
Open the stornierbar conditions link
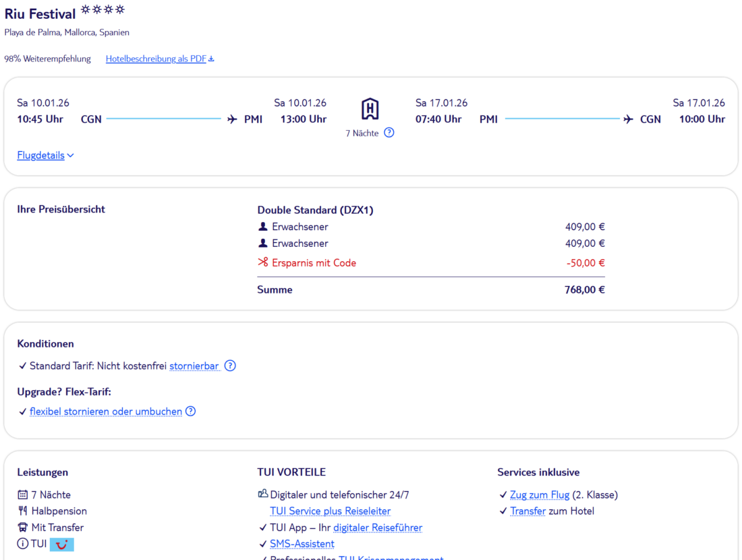point(194,366)
